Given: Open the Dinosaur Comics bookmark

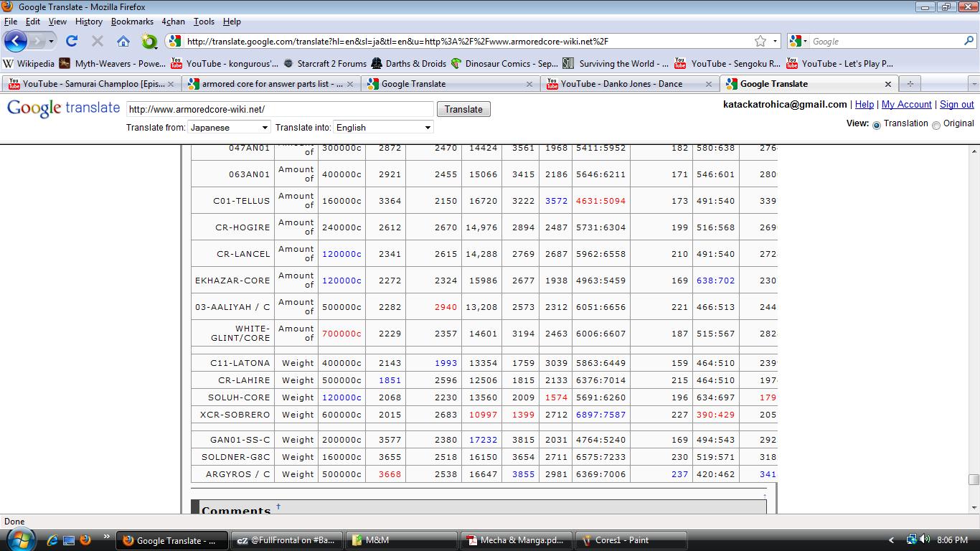Looking at the screenshot, I should point(504,63).
